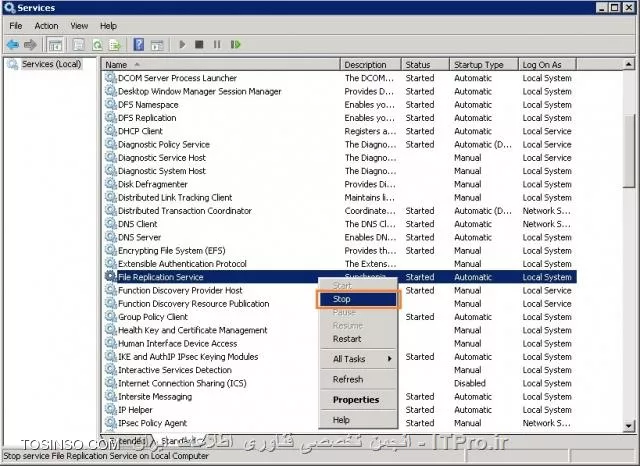Click the Services window title bar icon
The width and height of the screenshot is (640, 466).
pyautogui.click(x=9, y=7)
